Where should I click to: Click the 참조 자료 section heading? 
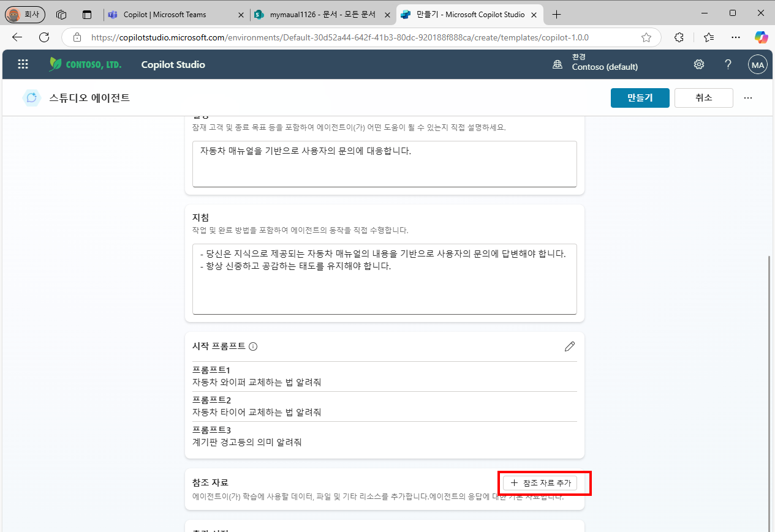point(210,483)
